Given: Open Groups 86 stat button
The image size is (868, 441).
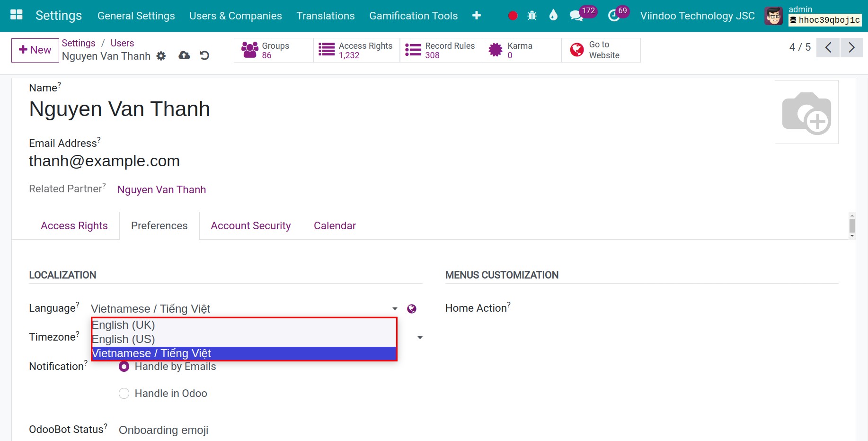Looking at the screenshot, I should click(274, 50).
